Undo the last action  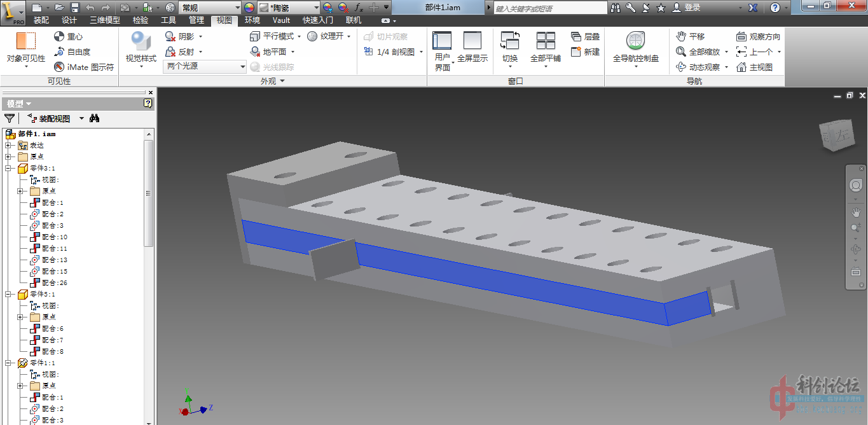point(90,8)
